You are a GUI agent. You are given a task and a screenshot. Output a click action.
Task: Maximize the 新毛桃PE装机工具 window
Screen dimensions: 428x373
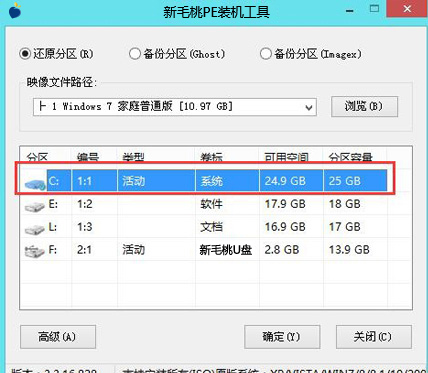375,9
